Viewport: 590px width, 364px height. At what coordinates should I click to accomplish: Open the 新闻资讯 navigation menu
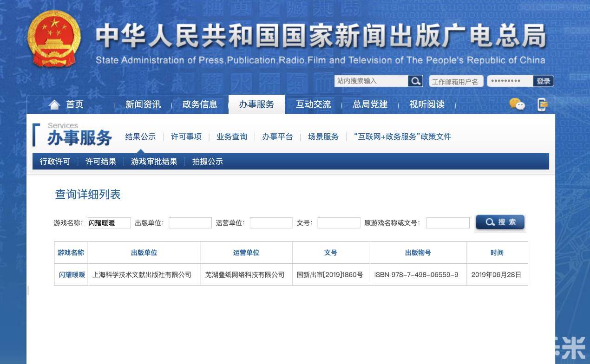click(143, 104)
